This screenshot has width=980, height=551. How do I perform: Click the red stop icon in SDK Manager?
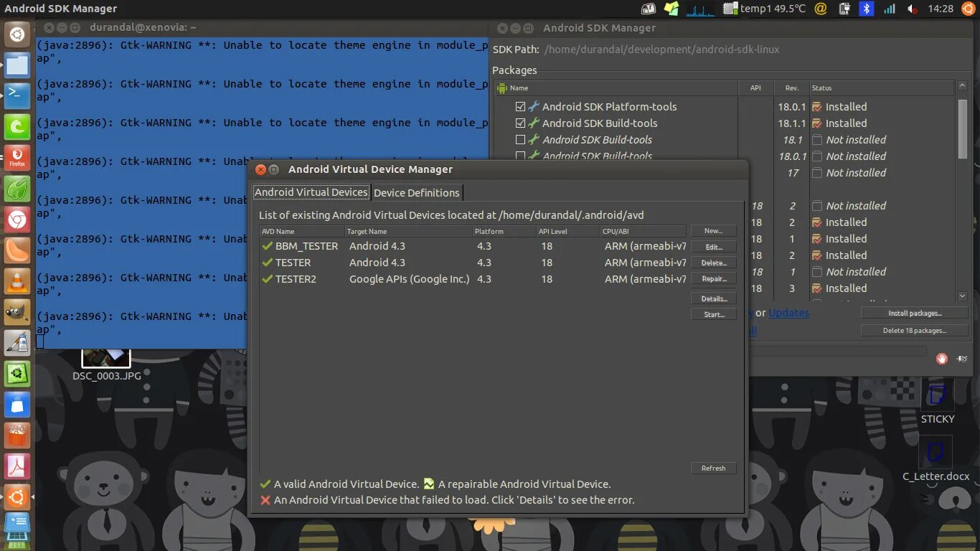942,358
